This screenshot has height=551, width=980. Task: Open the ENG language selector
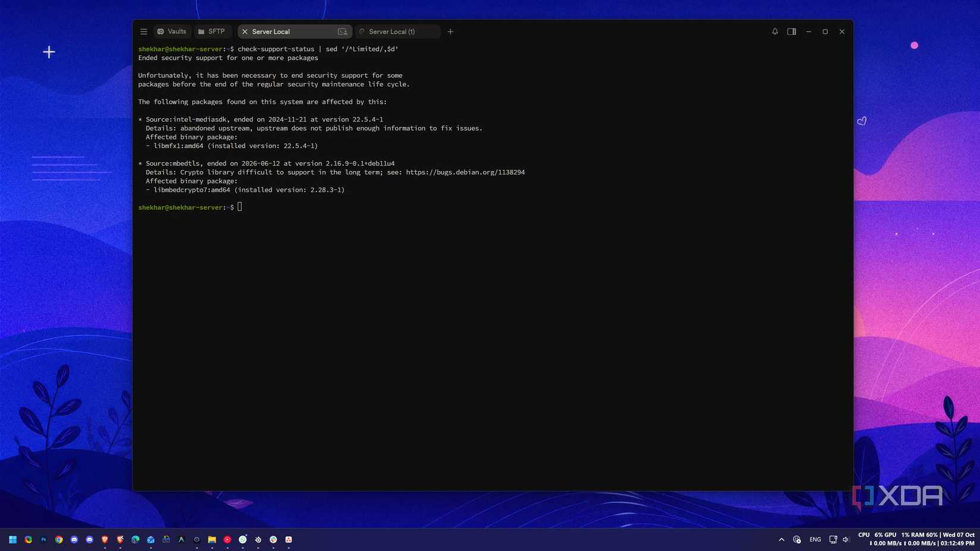click(x=815, y=540)
